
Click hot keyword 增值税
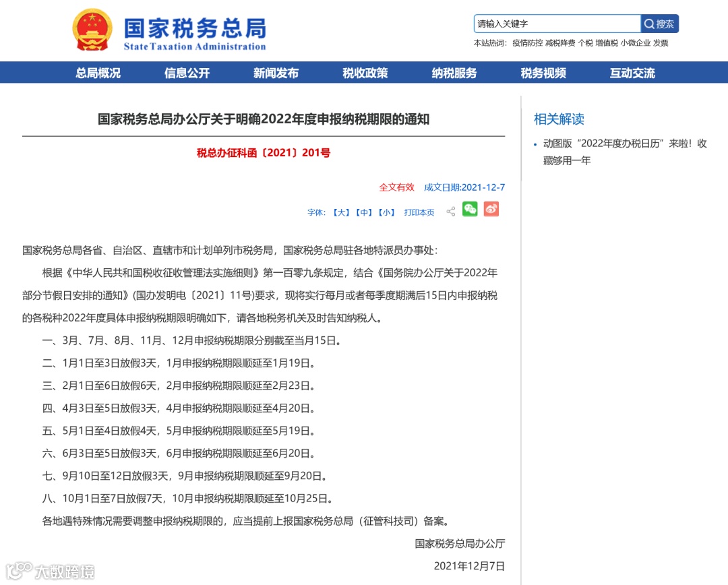click(x=607, y=43)
